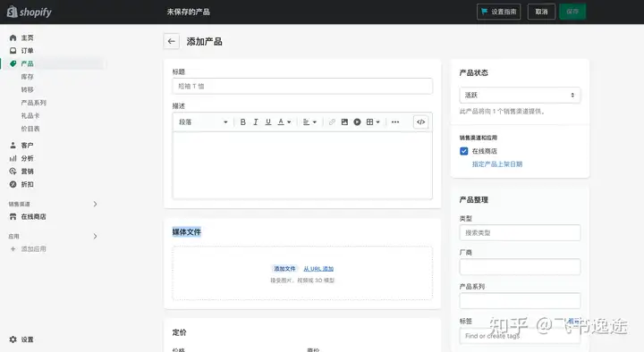Click 指定产品上架日期 link
Viewport: 644px width, 352px height.
[x=497, y=164]
